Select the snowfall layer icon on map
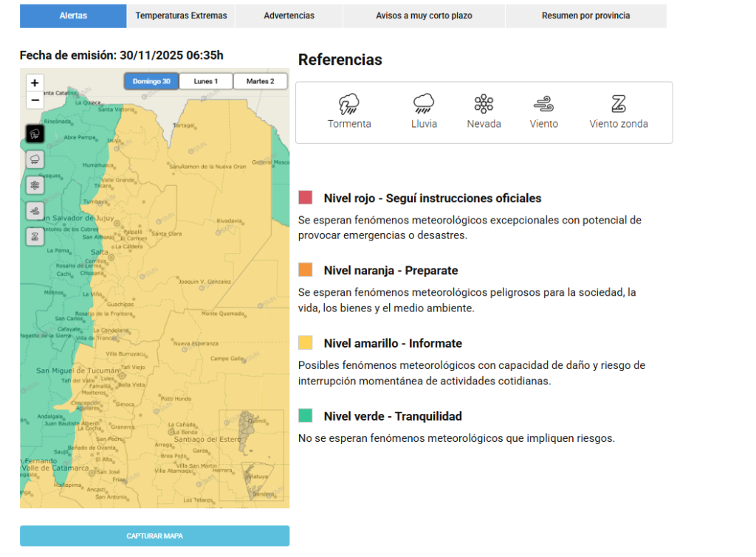Image resolution: width=756 pixels, height=557 pixels. 35,185
